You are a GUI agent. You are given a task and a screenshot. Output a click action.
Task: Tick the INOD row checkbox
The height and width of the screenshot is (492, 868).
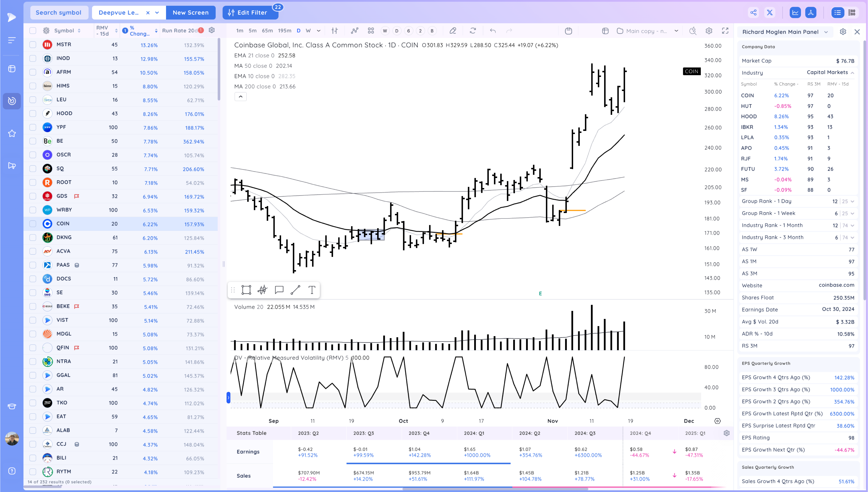[x=33, y=58]
